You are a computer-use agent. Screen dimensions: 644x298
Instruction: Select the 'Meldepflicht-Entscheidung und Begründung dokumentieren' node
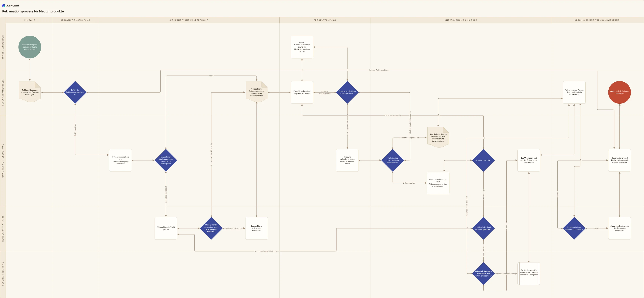coord(256,92)
